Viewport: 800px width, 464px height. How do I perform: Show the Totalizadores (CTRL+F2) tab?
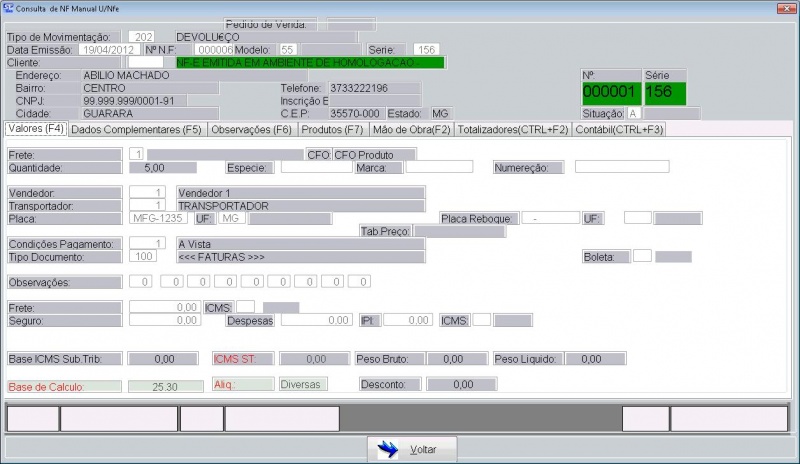[x=513, y=129]
